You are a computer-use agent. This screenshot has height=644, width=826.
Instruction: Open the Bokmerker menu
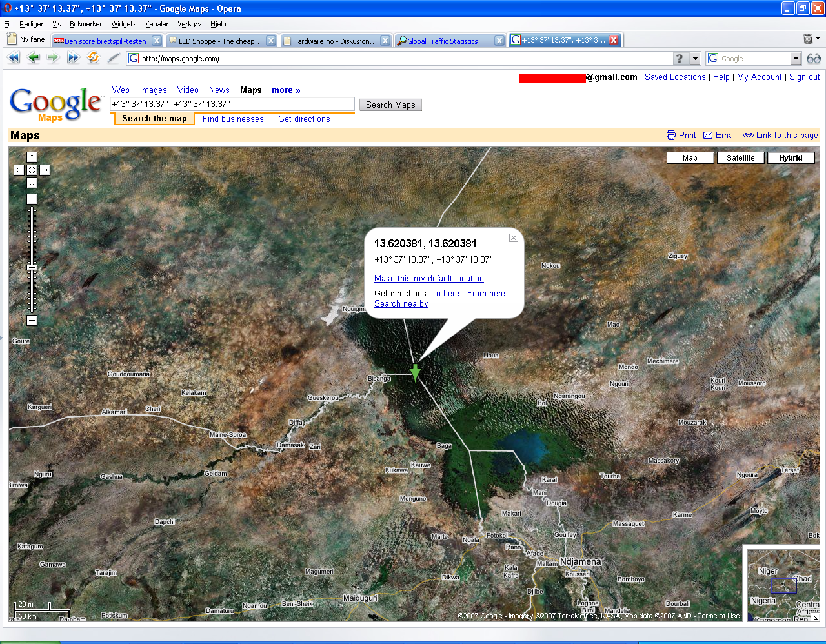pos(86,24)
